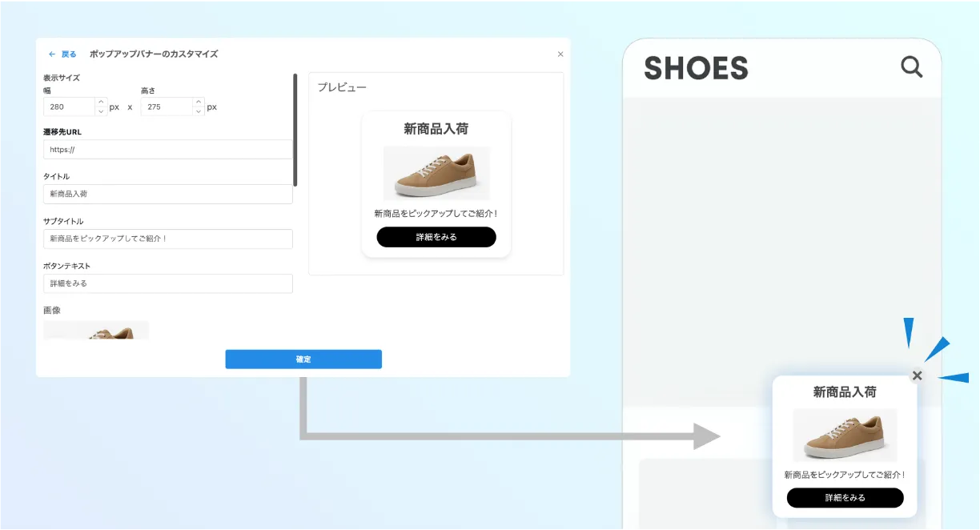Click 詳細をみる button in the phone popup
Image resolution: width=980 pixels, height=530 pixels.
point(845,498)
